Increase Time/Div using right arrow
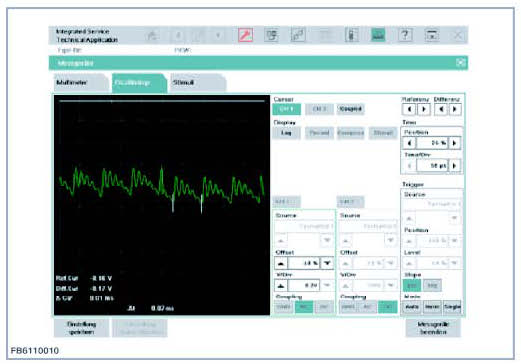This screenshot has height=364, width=521. click(455, 166)
